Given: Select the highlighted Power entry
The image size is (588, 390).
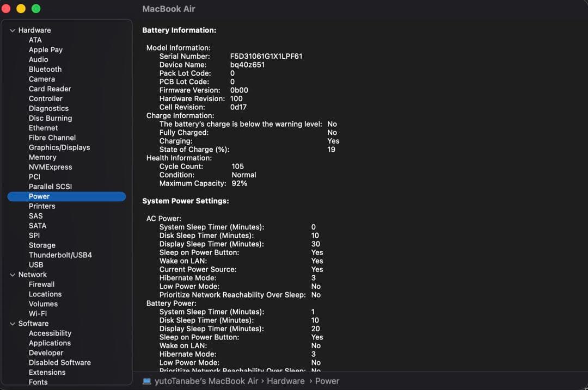Looking at the screenshot, I should click(x=66, y=196).
